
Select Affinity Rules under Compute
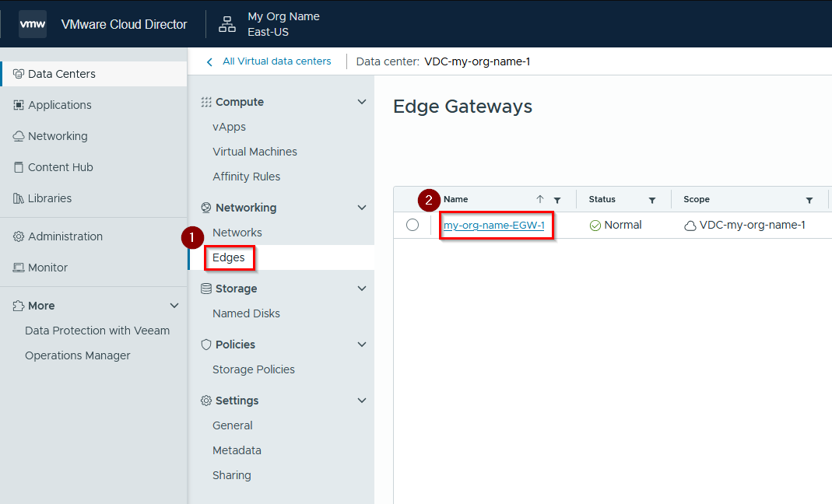(246, 177)
